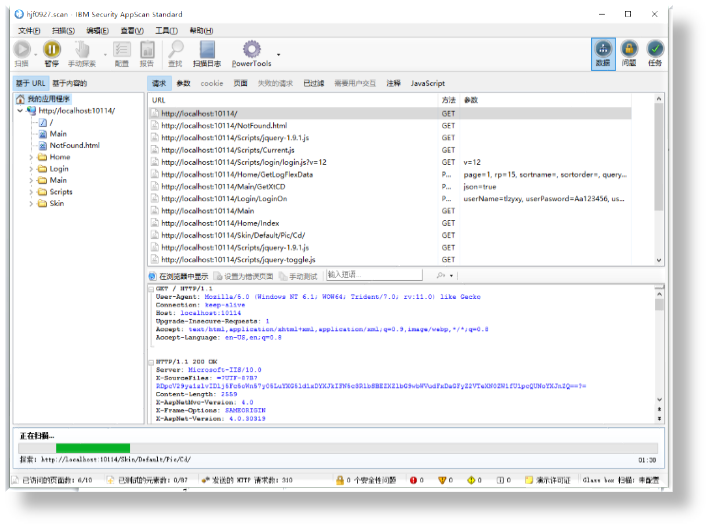Open the 扫描(S) menu
712x531 pixels.
63,30
